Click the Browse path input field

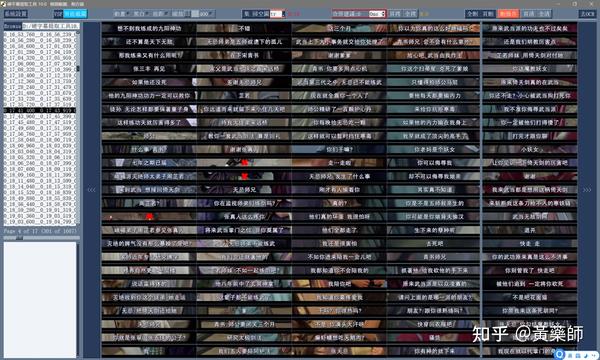(51, 26)
